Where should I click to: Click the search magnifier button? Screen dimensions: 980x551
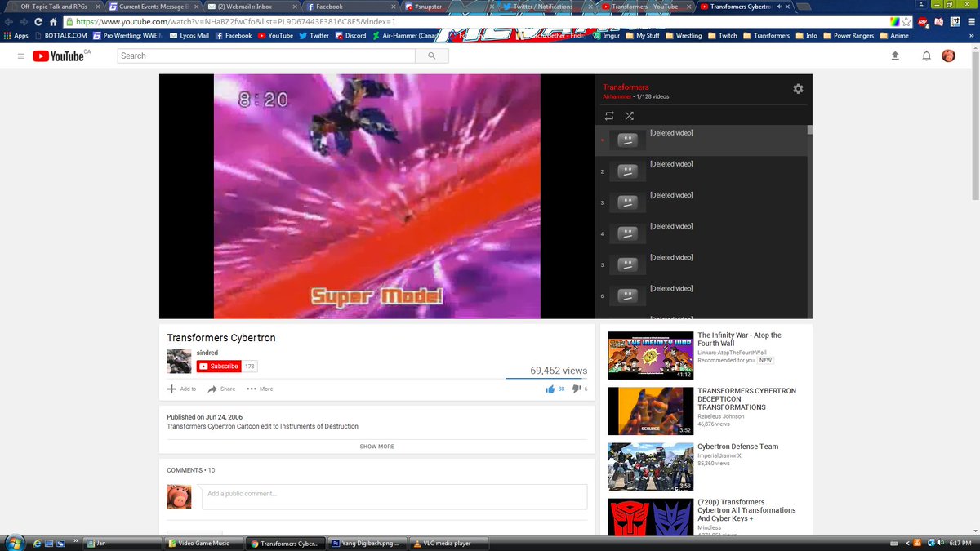[x=431, y=56]
